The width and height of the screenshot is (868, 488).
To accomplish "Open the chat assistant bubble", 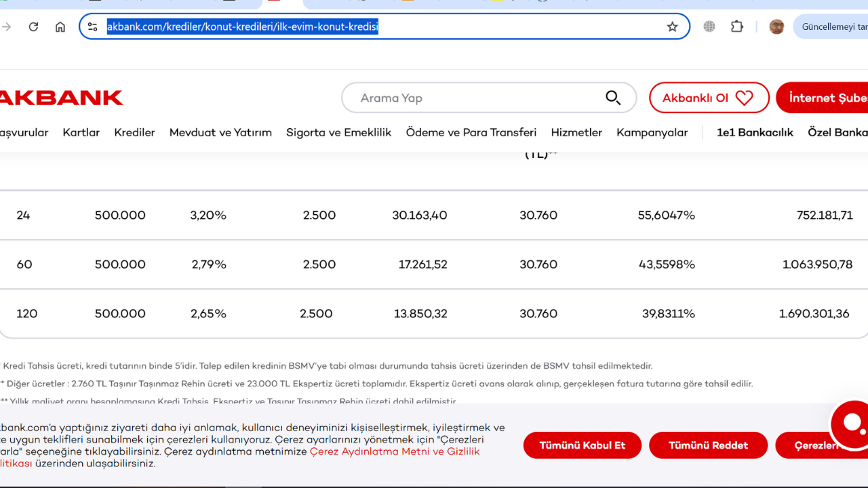I will [x=851, y=423].
